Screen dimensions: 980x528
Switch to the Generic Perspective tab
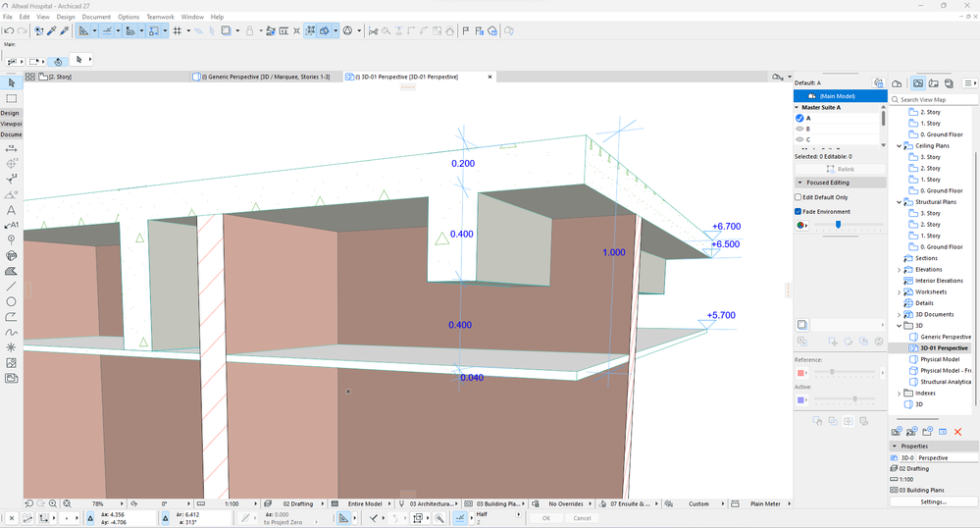(x=265, y=77)
